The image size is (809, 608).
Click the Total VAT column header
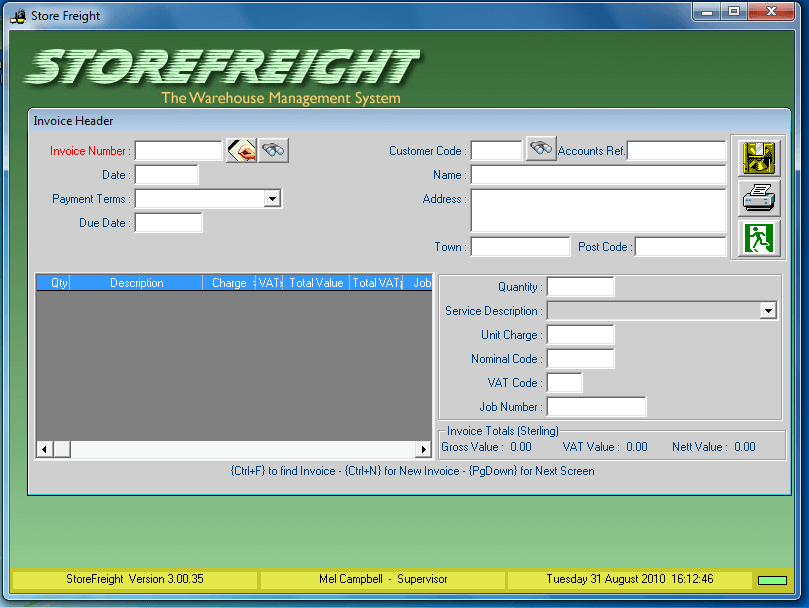(x=376, y=283)
